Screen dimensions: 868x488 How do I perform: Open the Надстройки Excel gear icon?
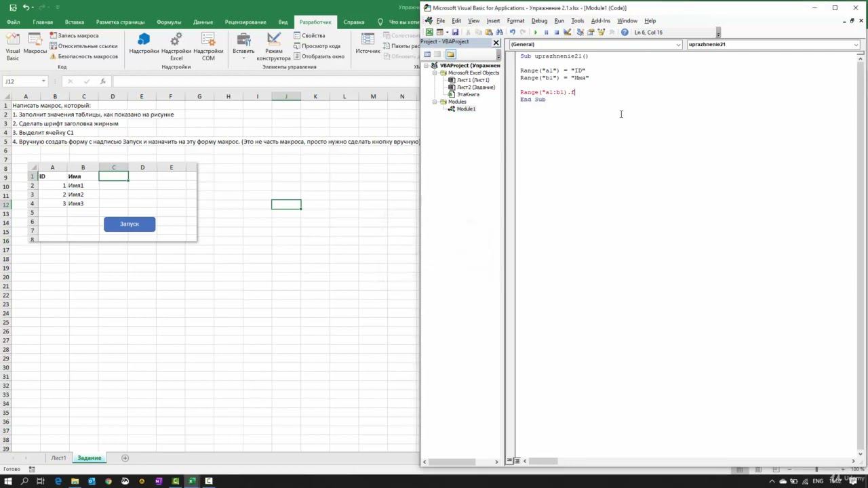pos(176,45)
